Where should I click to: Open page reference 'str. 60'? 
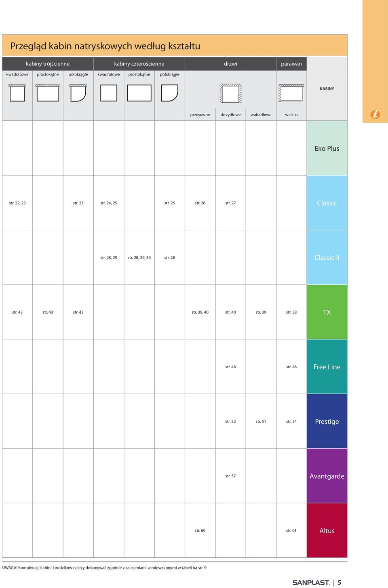point(200,530)
